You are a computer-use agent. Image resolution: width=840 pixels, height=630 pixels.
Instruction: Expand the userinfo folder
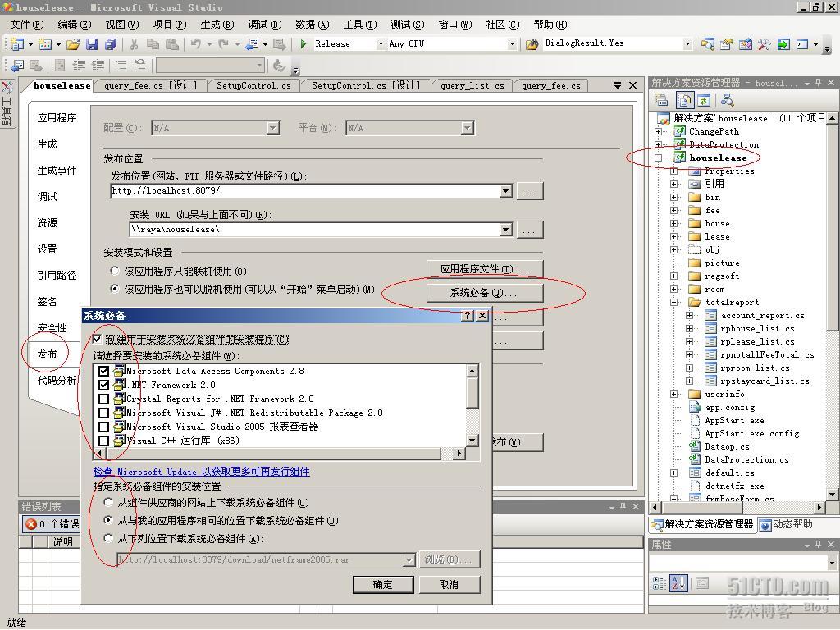click(674, 395)
